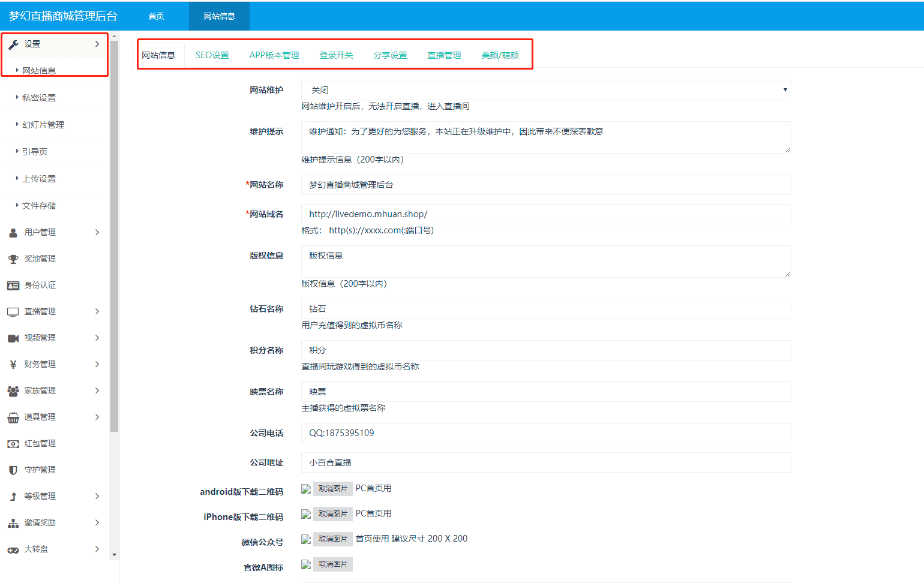Expand the sidebar 直播管理 submenu chevron

[x=97, y=312]
